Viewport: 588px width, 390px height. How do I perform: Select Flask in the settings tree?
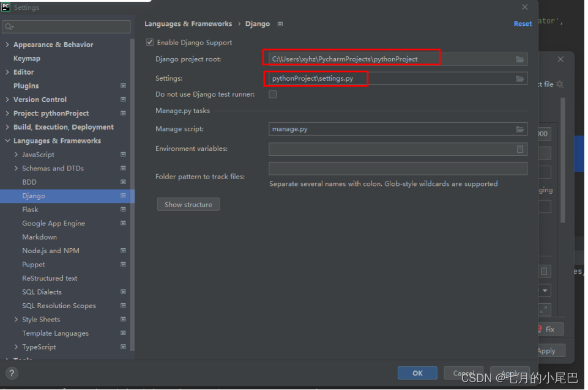[30, 210]
